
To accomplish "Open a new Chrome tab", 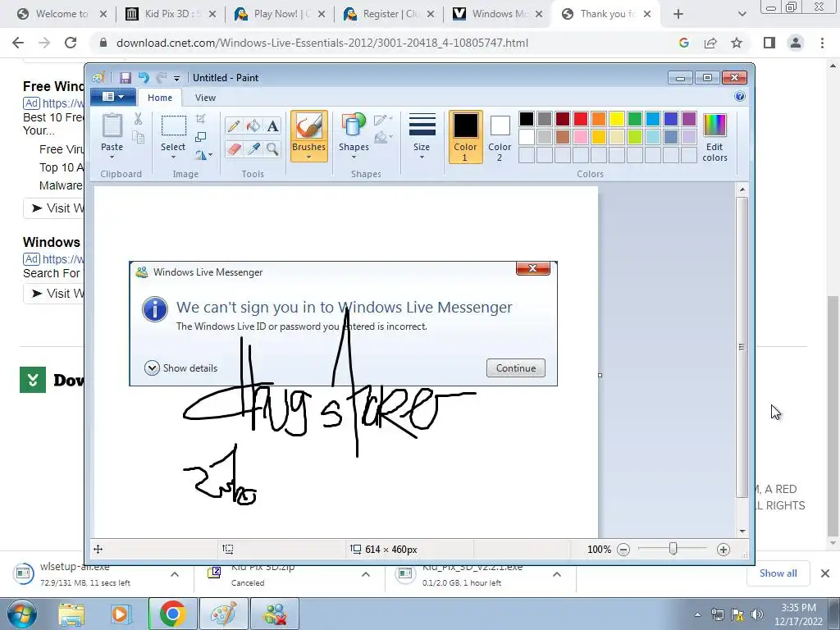I will 678,14.
